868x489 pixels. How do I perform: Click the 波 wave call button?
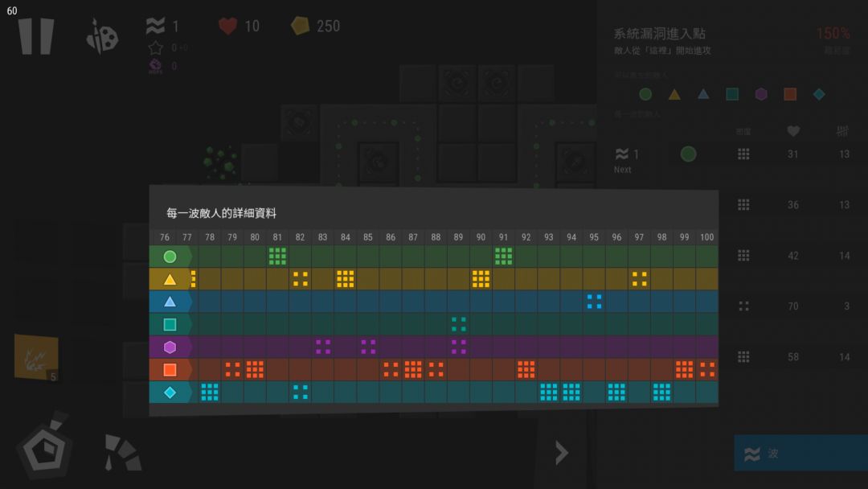[x=800, y=453]
